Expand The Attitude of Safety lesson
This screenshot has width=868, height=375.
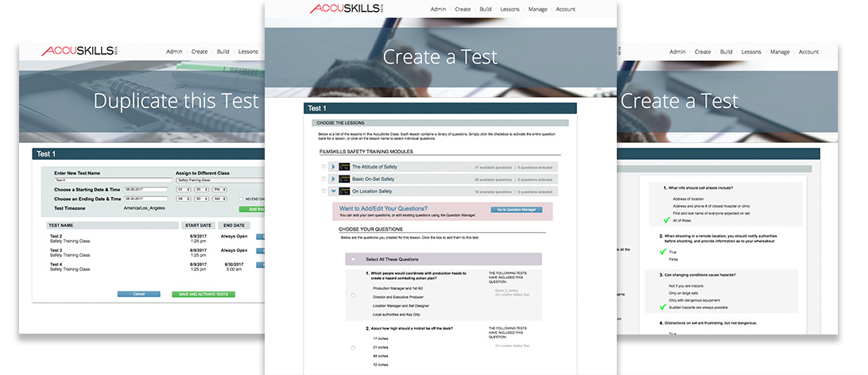(x=334, y=167)
